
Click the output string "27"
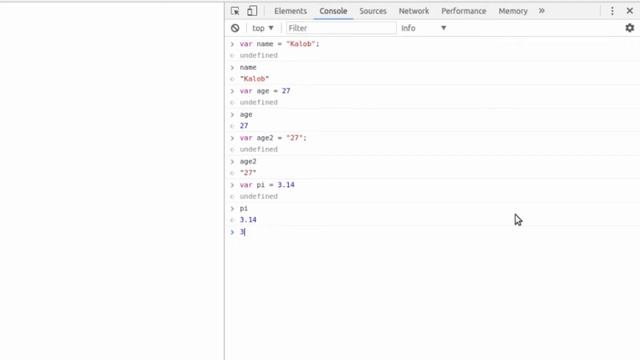[248, 173]
